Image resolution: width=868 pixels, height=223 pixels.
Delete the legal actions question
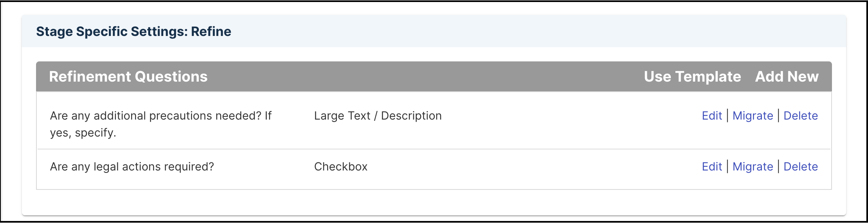800,166
